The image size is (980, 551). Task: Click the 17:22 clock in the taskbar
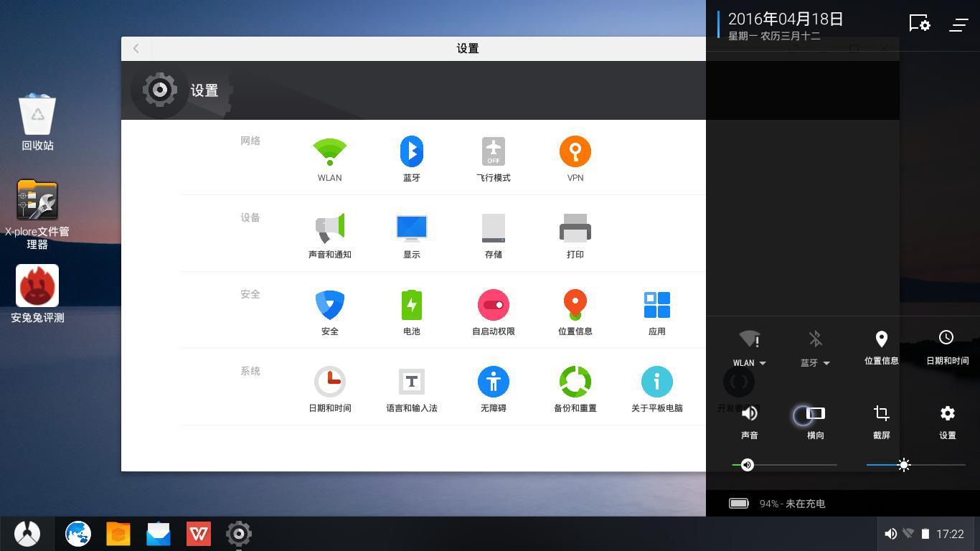click(x=950, y=534)
